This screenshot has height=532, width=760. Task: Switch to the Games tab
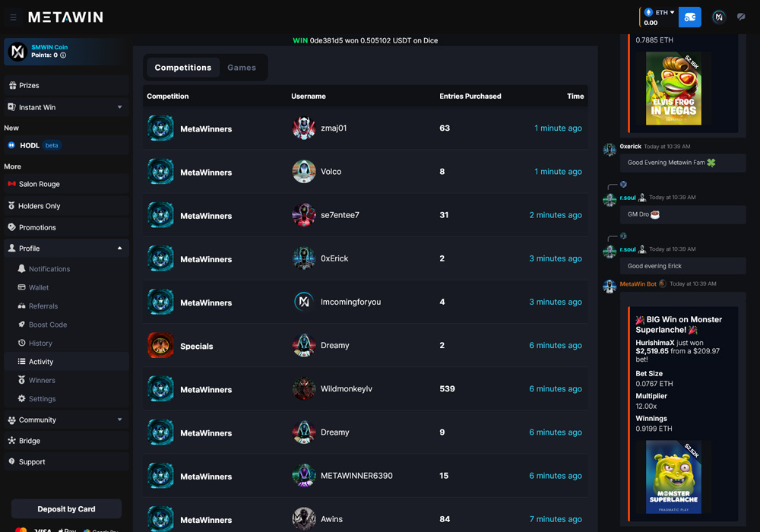tap(242, 68)
